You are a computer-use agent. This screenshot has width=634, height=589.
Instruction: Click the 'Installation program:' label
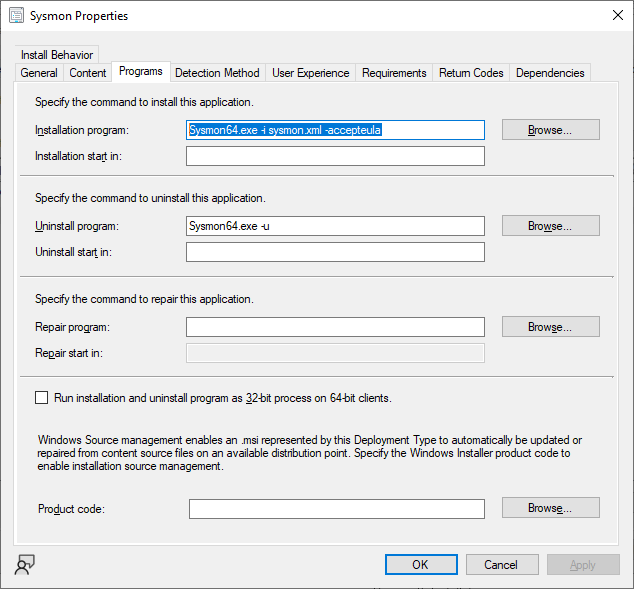pyautogui.click(x=82, y=130)
